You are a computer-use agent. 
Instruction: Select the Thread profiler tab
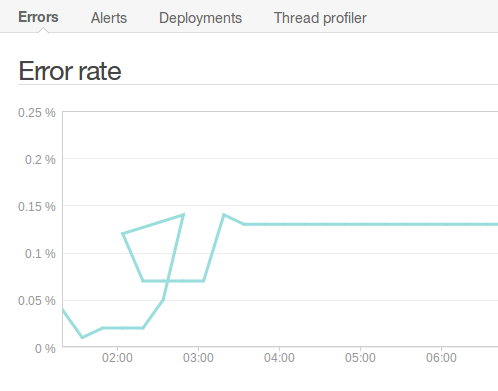[x=320, y=18]
